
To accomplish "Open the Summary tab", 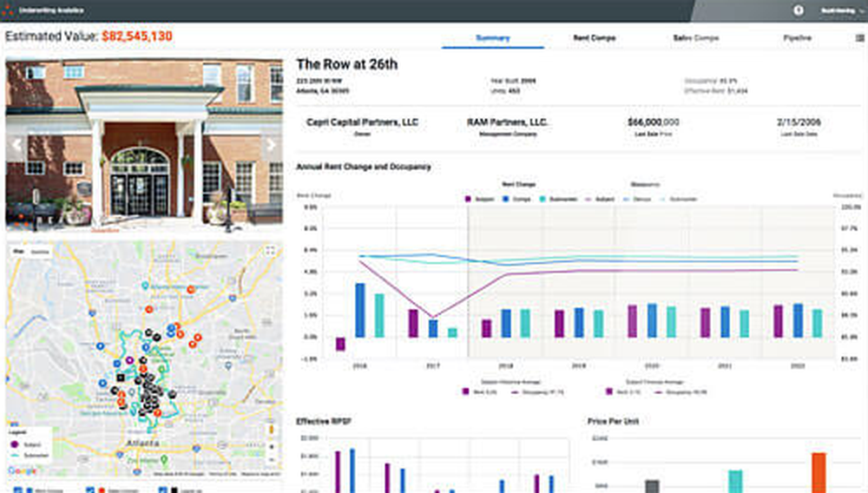I will 493,38.
